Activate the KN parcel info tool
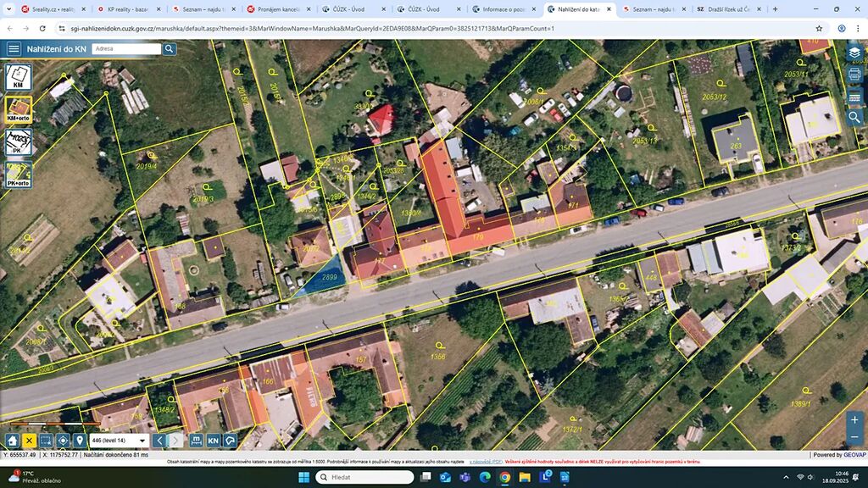This screenshot has width=868, height=488. coord(213,441)
